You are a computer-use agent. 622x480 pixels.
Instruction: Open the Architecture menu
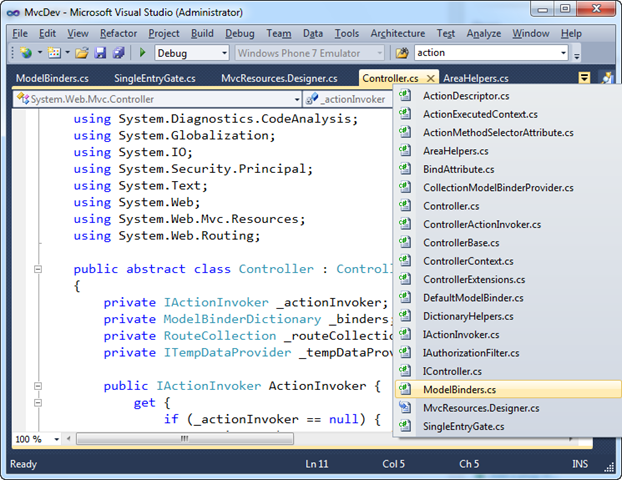tap(397, 33)
